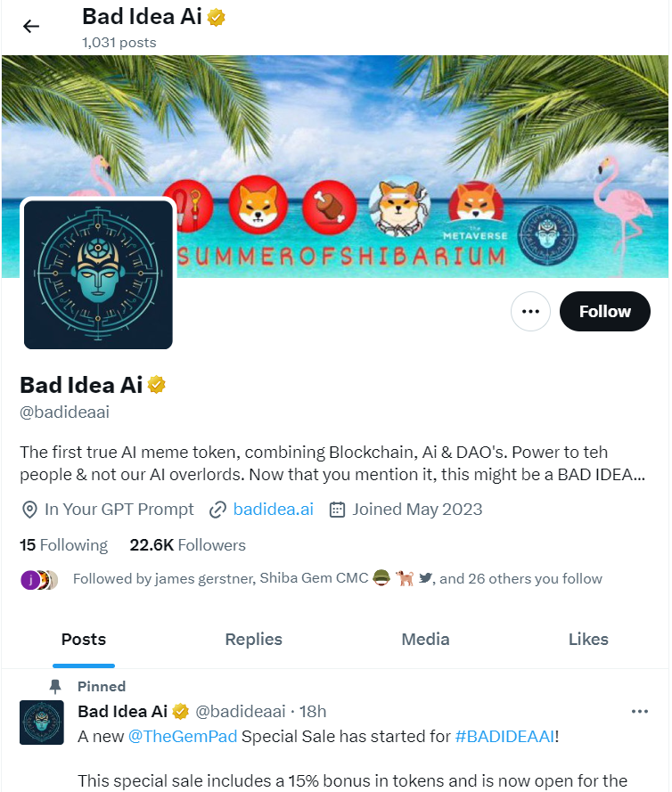The image size is (672, 792).
Task: Switch to the Media tab
Action: (x=426, y=641)
